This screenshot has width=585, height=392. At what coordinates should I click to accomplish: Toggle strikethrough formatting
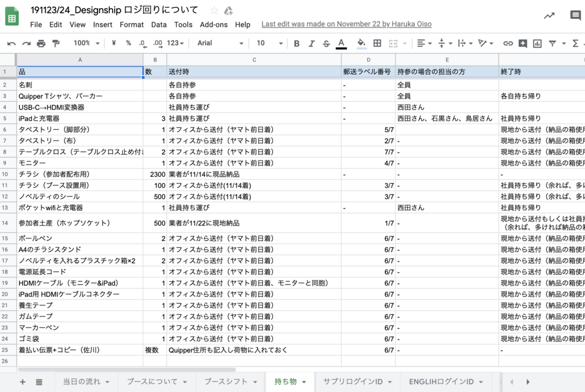click(326, 43)
